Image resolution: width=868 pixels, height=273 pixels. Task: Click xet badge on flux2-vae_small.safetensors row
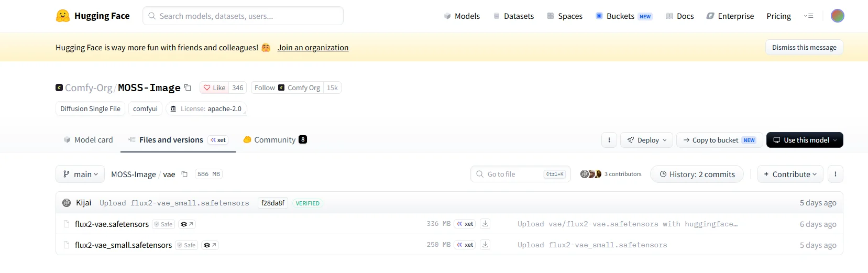pyautogui.click(x=465, y=245)
